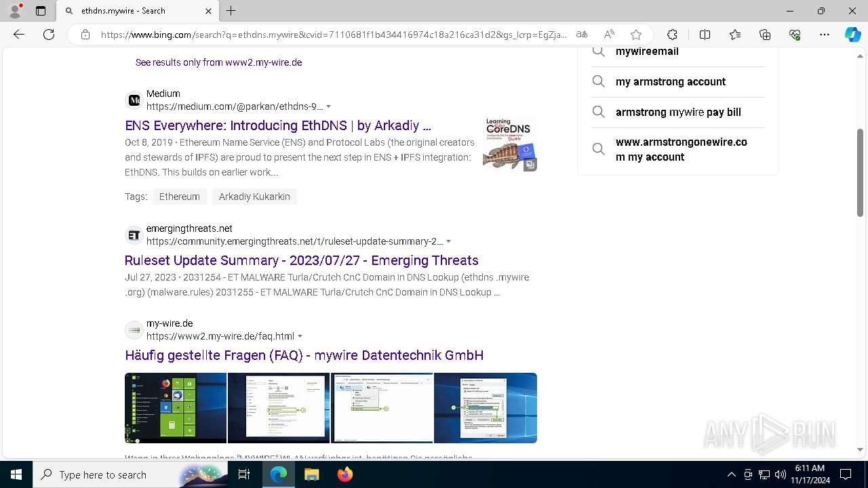Follow See results only from www2.my-wire.de
The height and width of the screenshot is (488, 868).
click(218, 62)
